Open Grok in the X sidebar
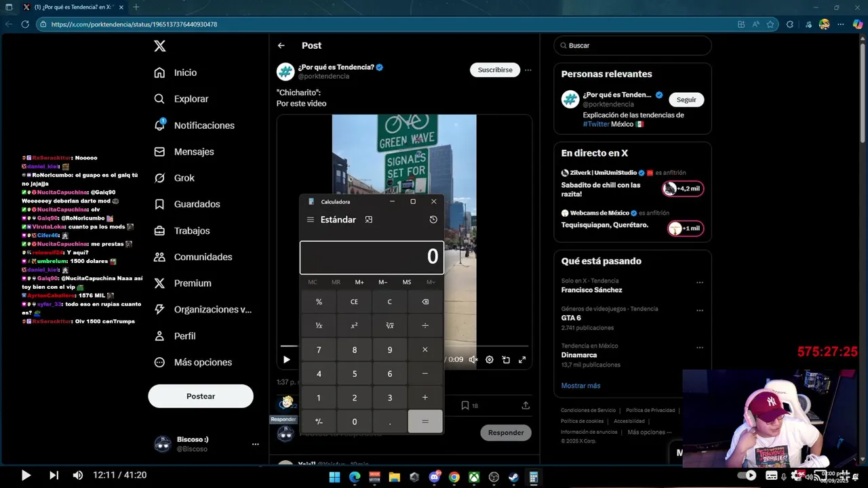Image resolution: width=868 pixels, height=488 pixels. coord(175,178)
